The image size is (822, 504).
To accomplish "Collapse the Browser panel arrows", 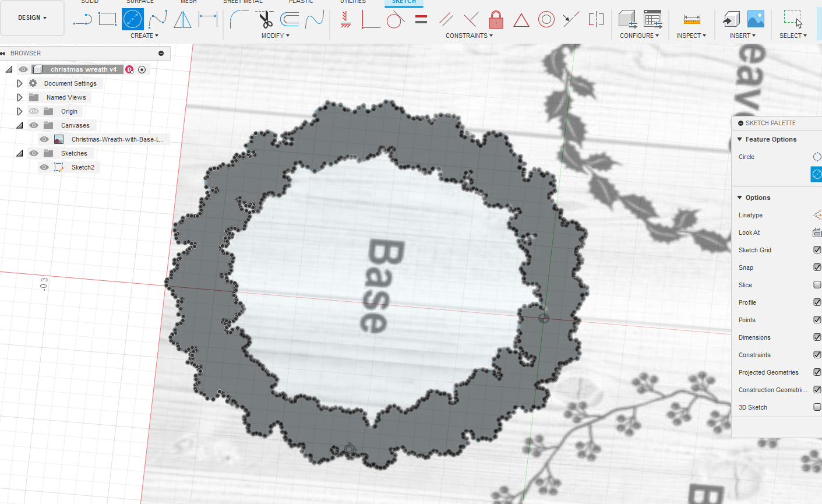I will click(3, 53).
